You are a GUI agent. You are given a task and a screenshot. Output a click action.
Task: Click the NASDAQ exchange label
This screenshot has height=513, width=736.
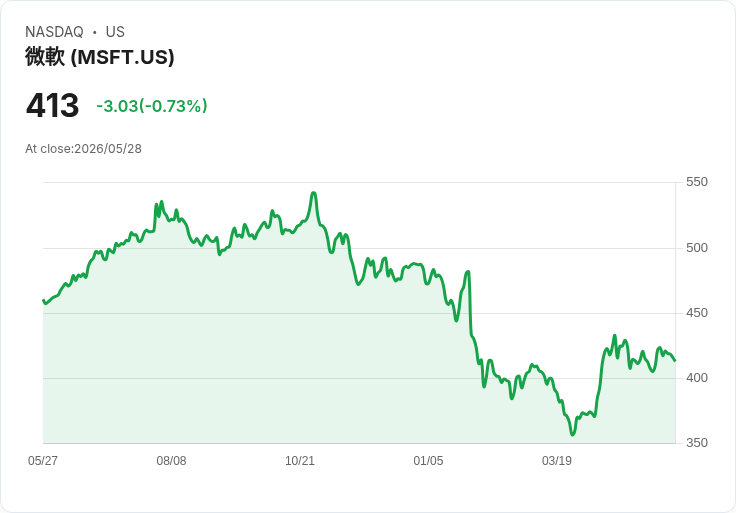[x=54, y=32]
